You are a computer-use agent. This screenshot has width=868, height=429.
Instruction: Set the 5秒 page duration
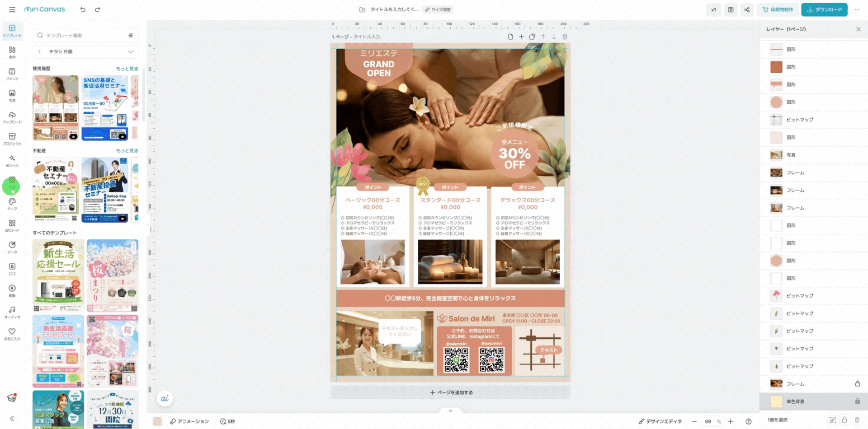pyautogui.click(x=227, y=421)
